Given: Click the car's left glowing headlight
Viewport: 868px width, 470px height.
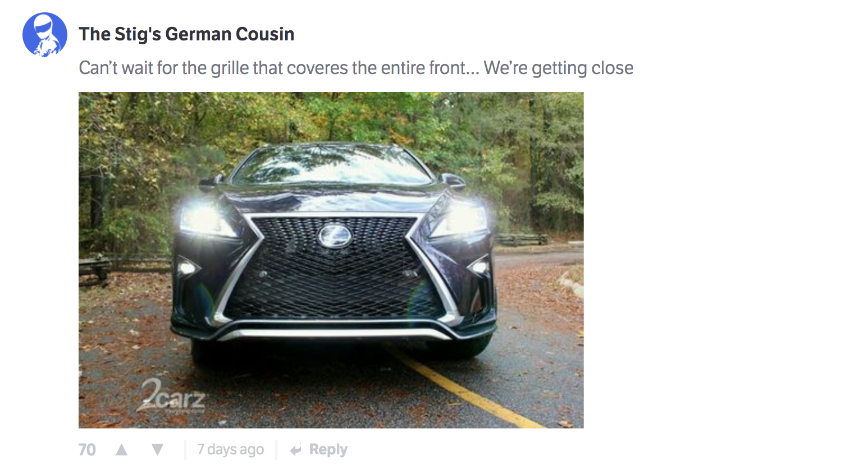Looking at the screenshot, I should tap(205, 219).
